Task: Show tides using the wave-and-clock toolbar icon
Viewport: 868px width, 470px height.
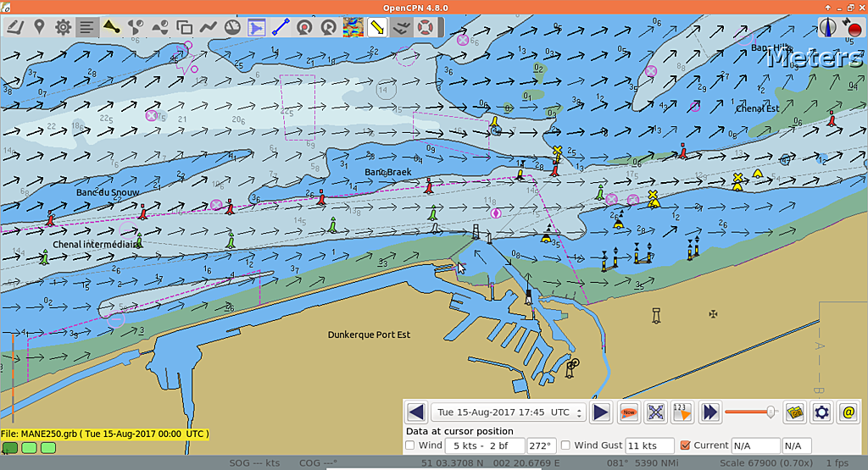Action: pyautogui.click(x=160, y=26)
